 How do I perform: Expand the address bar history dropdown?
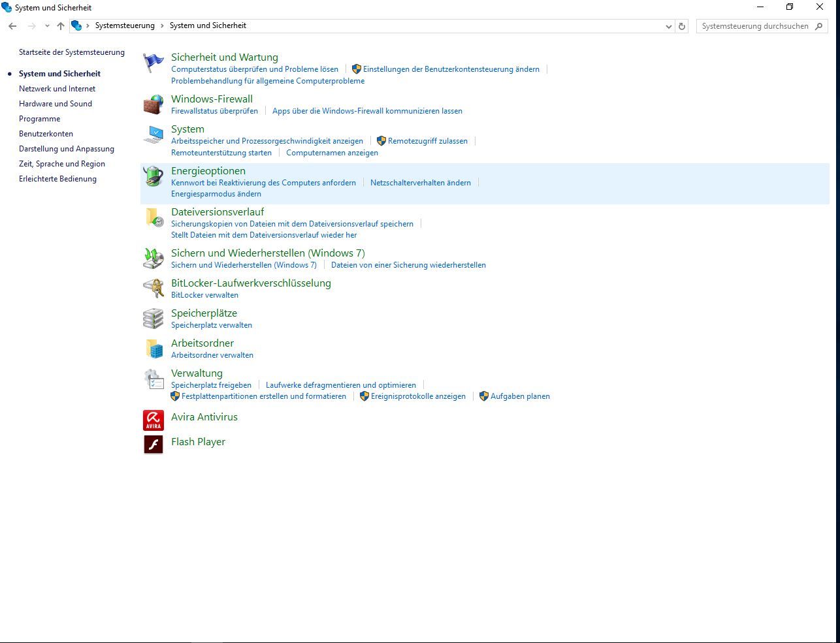[668, 26]
